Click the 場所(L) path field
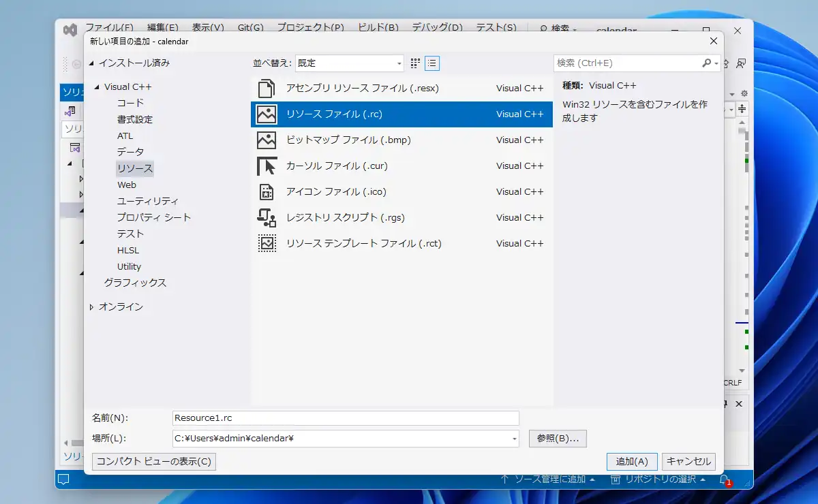This screenshot has height=504, width=818. coord(342,439)
